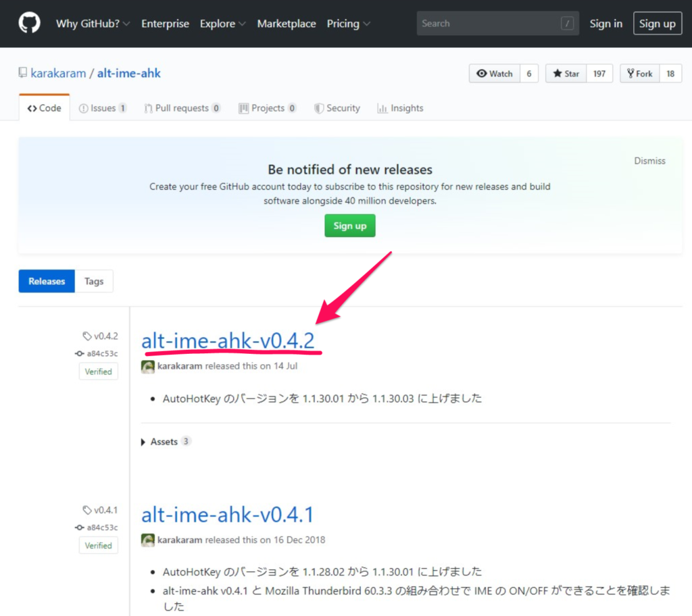Click the Verified badge for v0.4.1

pos(98,545)
